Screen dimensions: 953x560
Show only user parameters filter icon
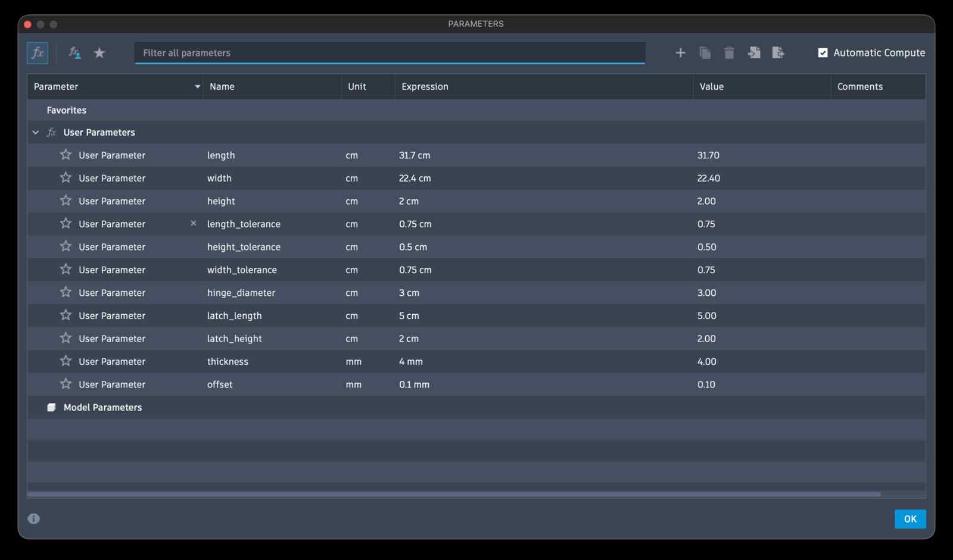pos(74,53)
